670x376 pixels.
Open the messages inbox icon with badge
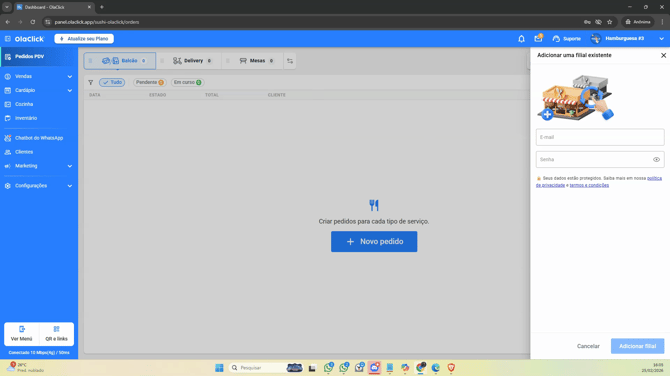pyautogui.click(x=538, y=38)
